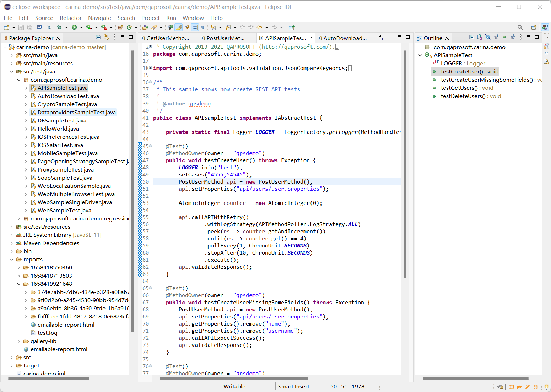551x392 pixels.
Task: Toggle Link with Editor in Package Explorer
Action: point(106,37)
